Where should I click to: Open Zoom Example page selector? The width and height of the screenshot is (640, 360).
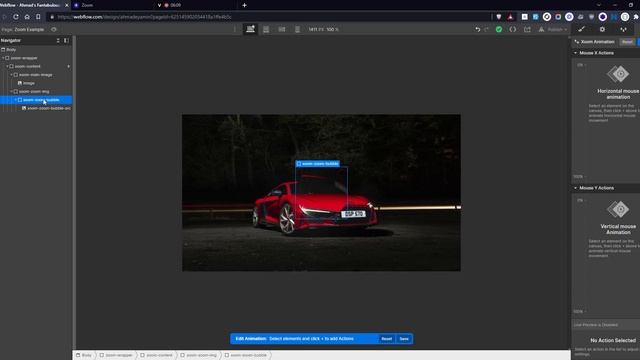tap(23, 29)
